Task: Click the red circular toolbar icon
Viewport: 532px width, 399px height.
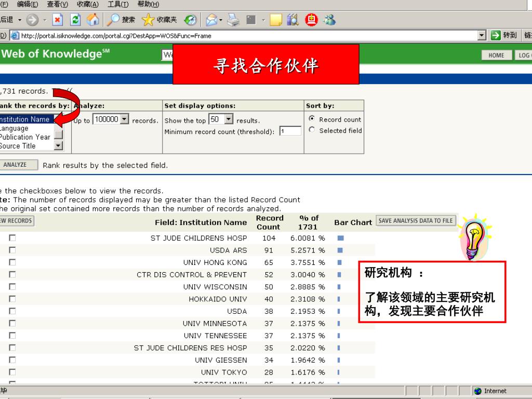Action: (311, 20)
